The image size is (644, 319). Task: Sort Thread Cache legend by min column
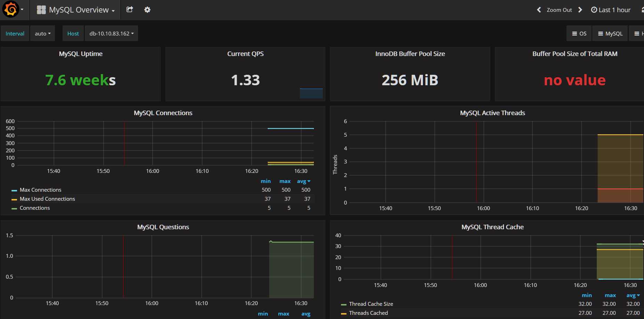(x=587, y=295)
